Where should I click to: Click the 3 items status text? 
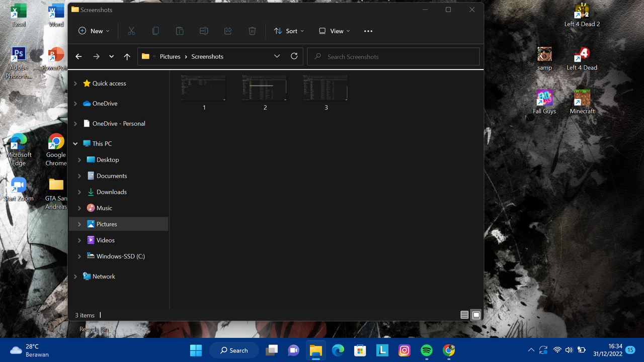coord(85,315)
